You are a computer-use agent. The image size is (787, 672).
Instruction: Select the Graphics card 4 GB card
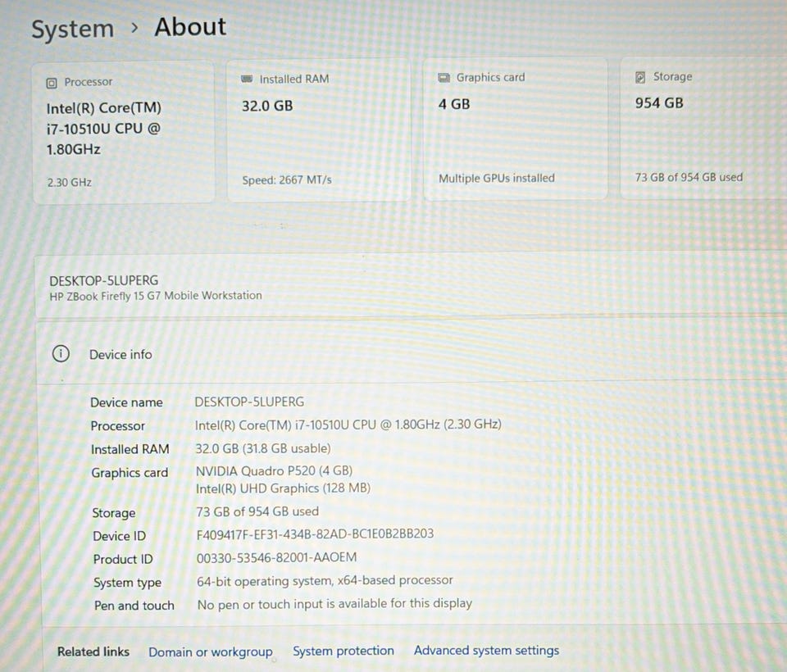pos(516,129)
